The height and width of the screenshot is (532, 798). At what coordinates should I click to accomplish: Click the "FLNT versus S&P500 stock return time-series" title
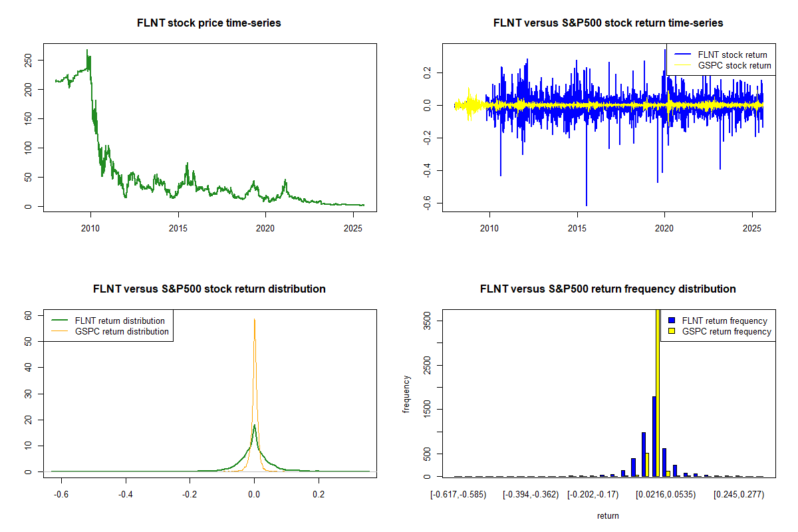(x=608, y=23)
